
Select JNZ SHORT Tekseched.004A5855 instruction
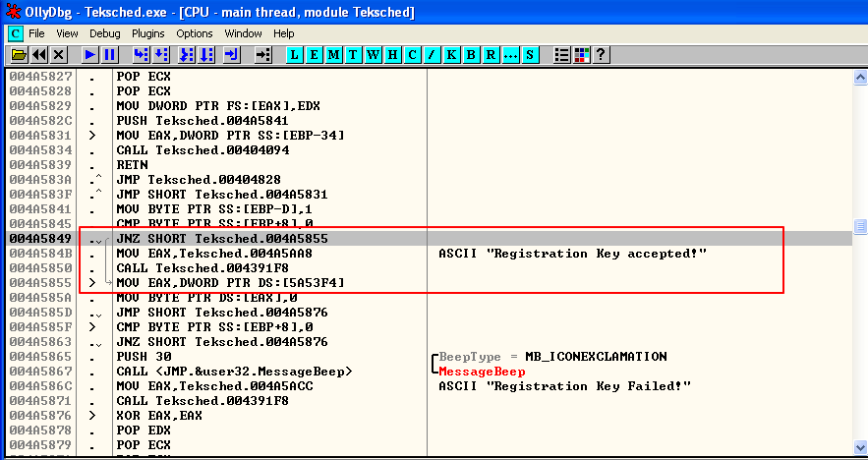pyautogui.click(x=222, y=239)
